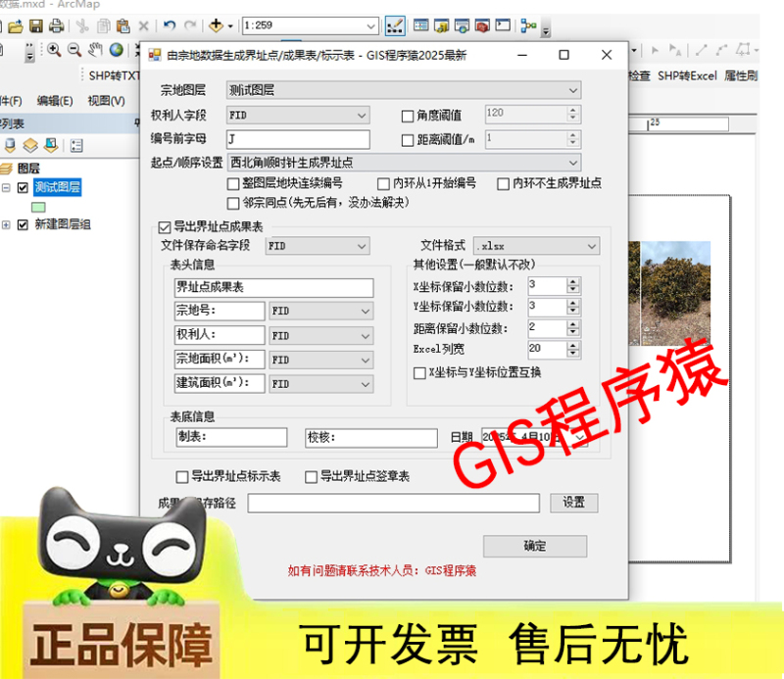784x679 pixels.
Task: Open the 文件保存命名字段 dropdown
Action: [362, 246]
